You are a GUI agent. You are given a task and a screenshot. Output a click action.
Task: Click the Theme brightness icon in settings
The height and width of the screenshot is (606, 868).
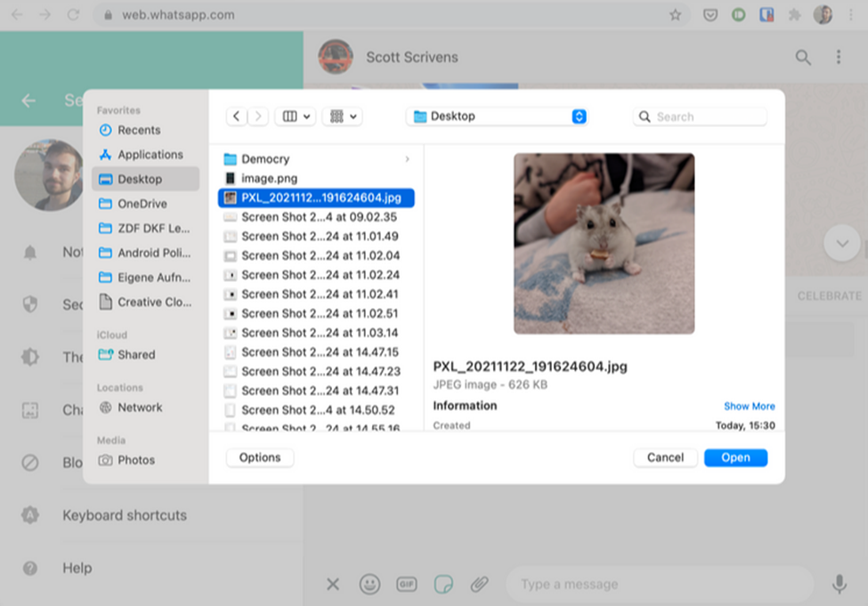click(30, 357)
